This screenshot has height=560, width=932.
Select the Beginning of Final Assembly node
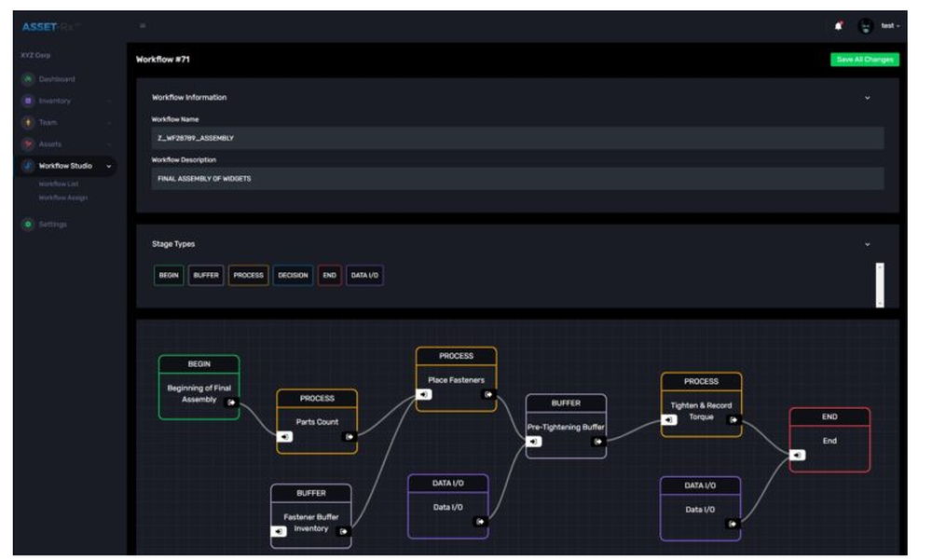[199, 388]
